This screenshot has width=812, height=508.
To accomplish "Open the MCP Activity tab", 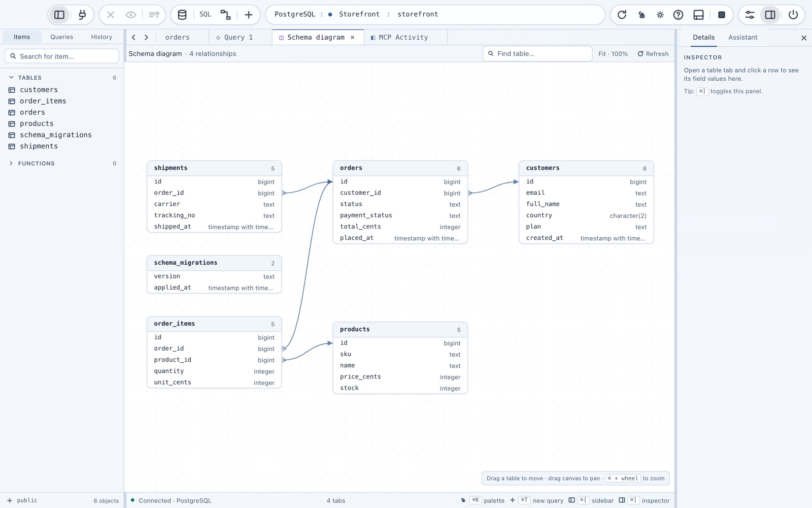I will pyautogui.click(x=405, y=37).
